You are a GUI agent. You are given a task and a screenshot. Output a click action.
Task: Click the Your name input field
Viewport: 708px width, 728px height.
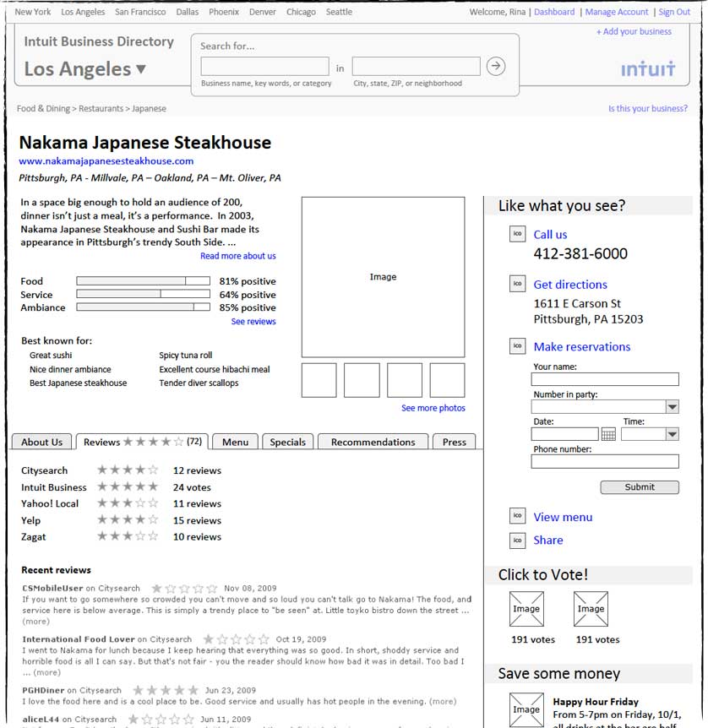pyautogui.click(x=605, y=379)
